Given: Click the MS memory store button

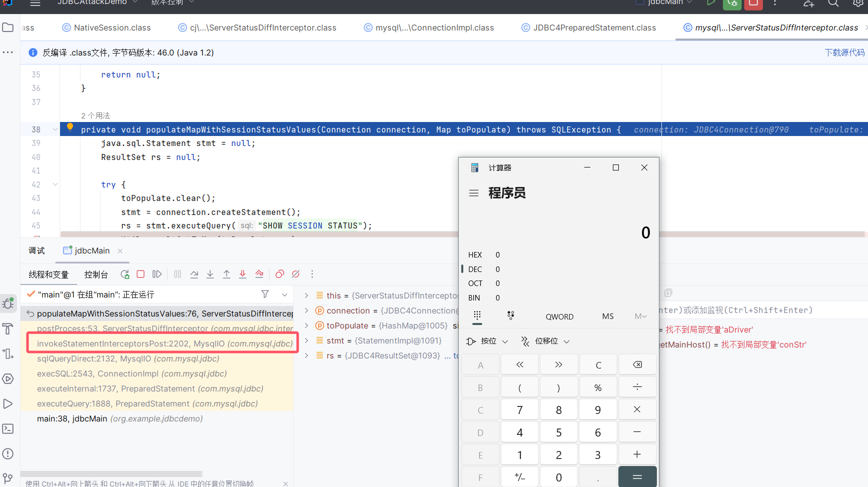Looking at the screenshot, I should pos(608,316).
